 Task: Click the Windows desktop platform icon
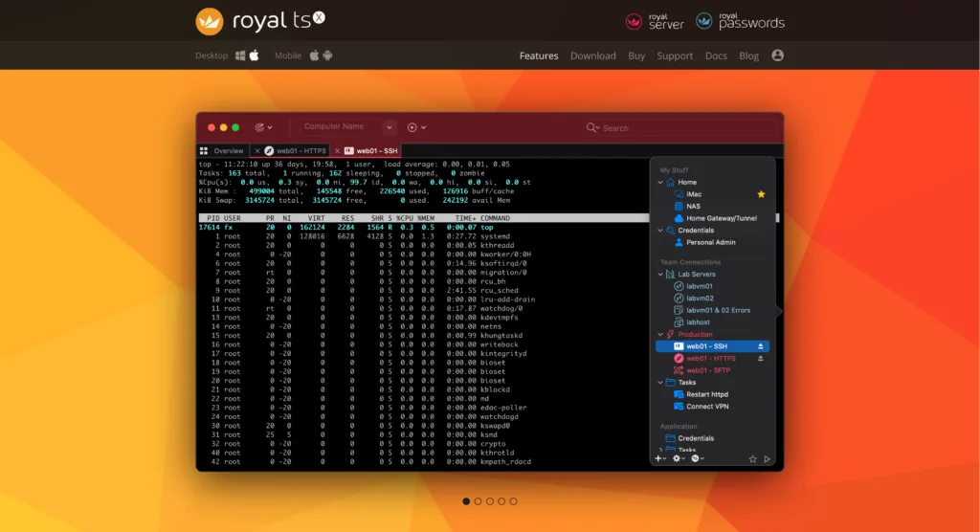(x=238, y=55)
